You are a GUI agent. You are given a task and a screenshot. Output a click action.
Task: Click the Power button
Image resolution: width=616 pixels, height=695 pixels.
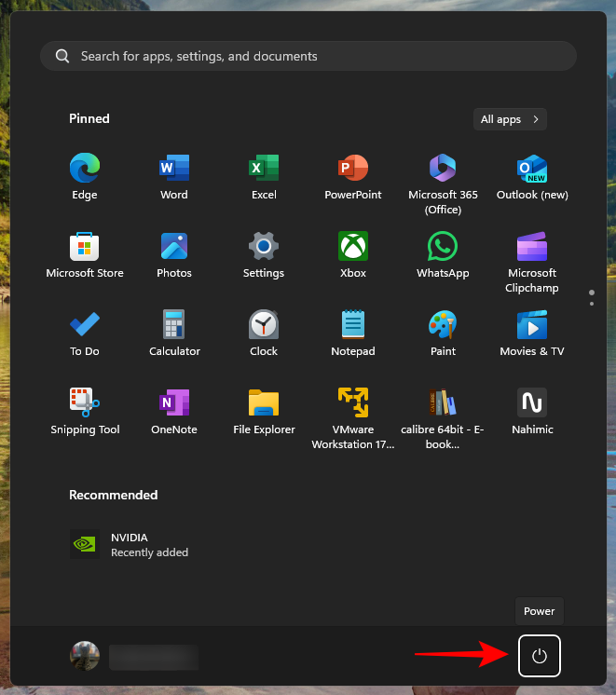pos(539,656)
